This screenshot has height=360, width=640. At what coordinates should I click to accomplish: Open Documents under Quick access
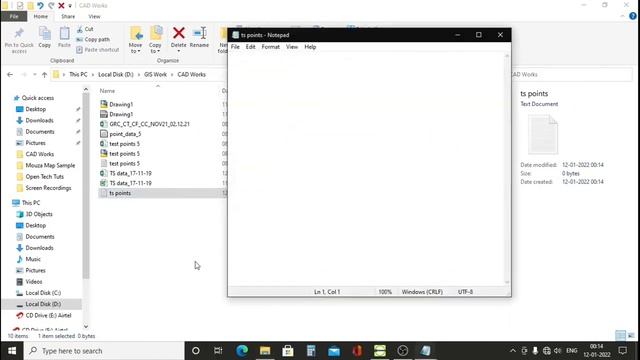pos(40,132)
